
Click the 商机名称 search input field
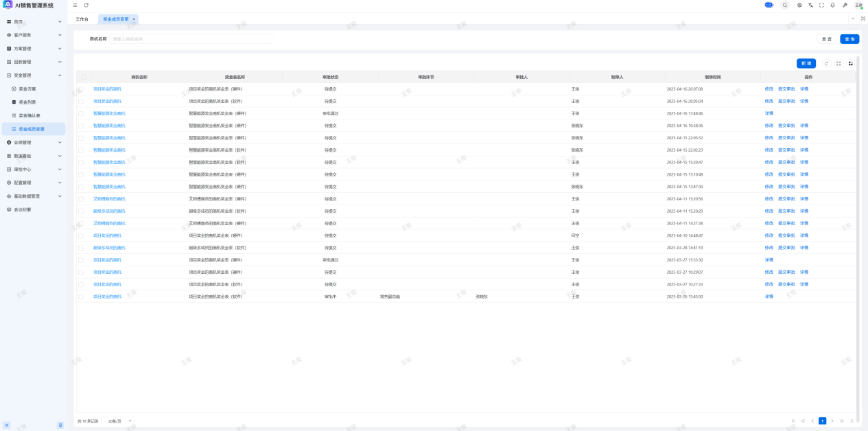(191, 39)
